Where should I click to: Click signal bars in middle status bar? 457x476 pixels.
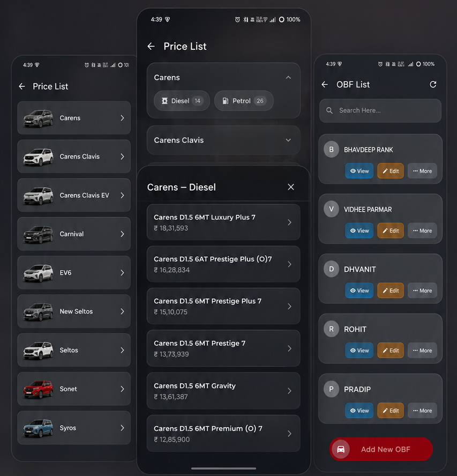click(273, 20)
